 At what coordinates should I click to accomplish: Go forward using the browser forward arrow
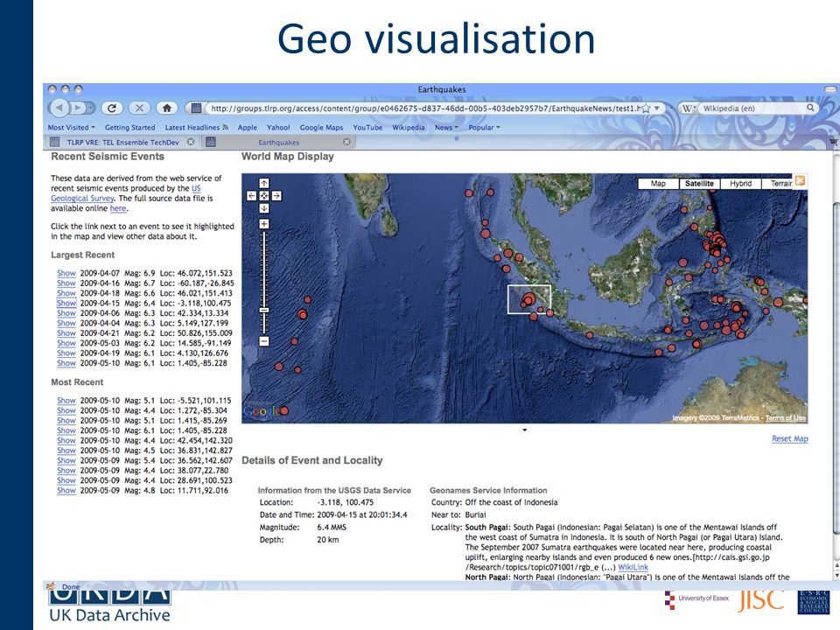click(78, 108)
